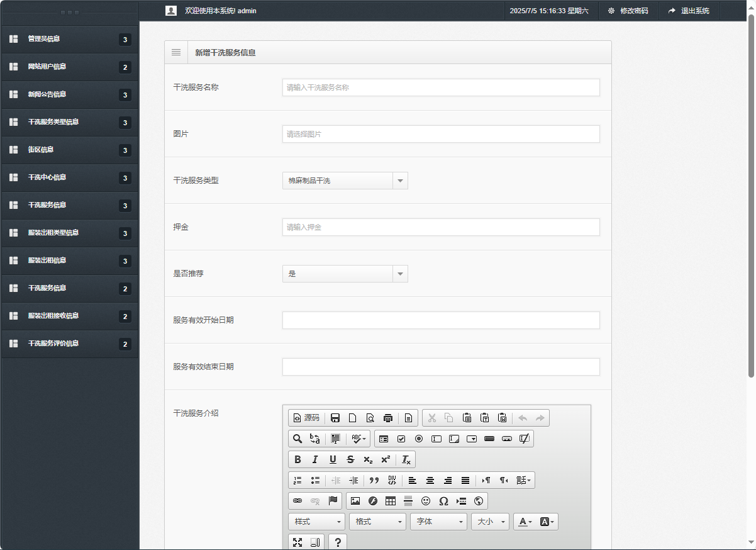Open the text color picker
Screen dimensions: 756x550
pos(525,522)
